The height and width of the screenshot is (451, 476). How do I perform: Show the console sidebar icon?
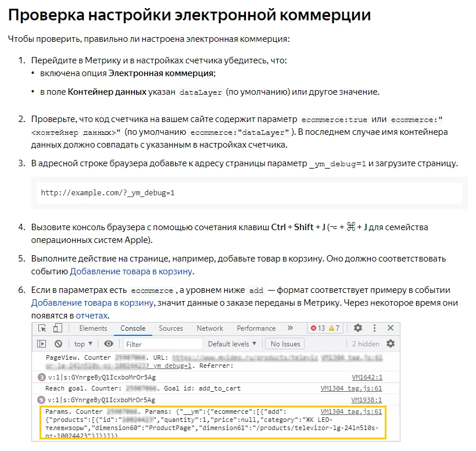click(42, 344)
